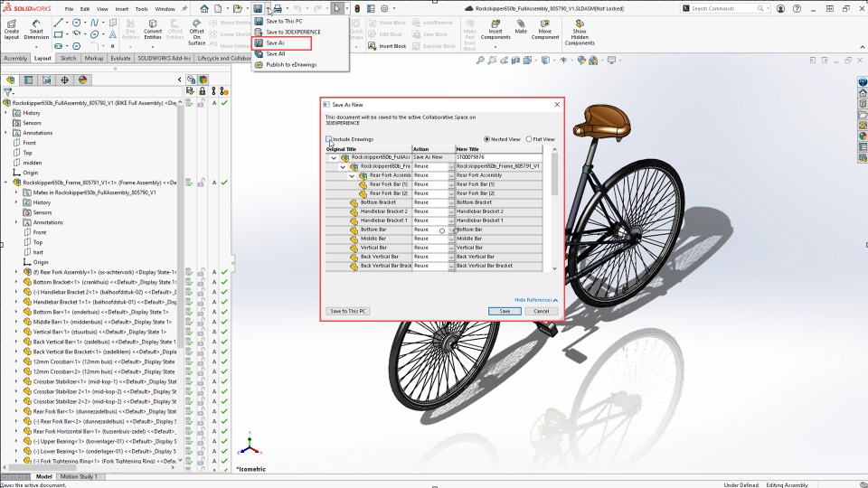Select the Smart Dimension tool
Screen dimensions: 868x488
tap(36, 29)
